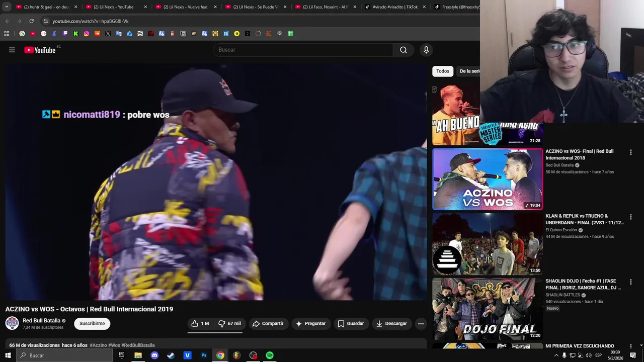
Task: Open File Explorer from taskbar
Action: [x=138, y=355]
